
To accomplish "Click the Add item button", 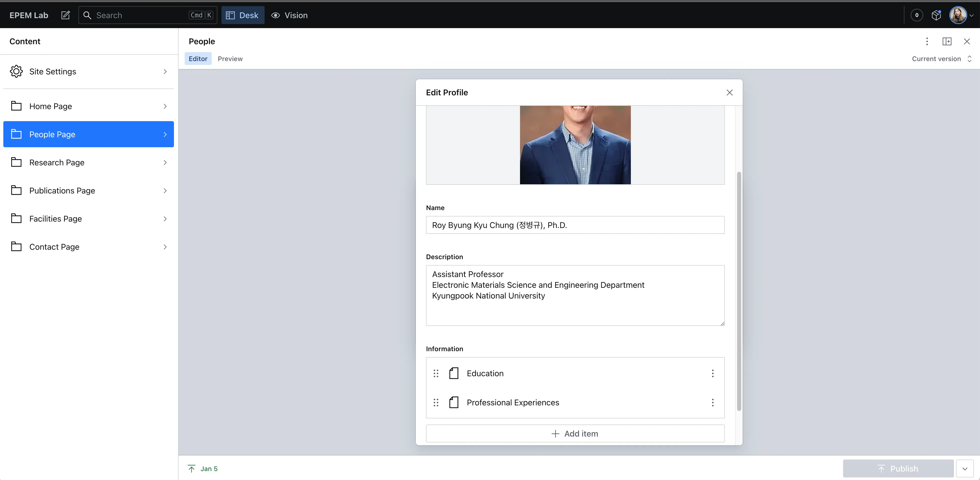I will 575,433.
